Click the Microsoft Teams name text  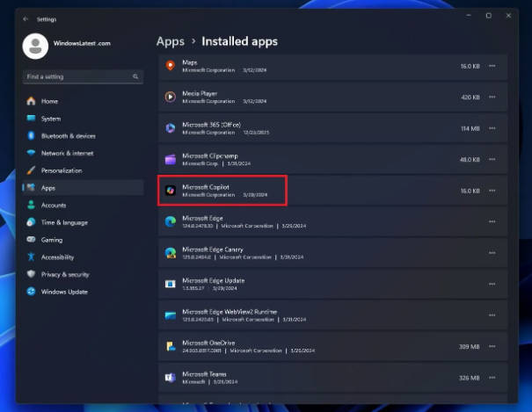[204, 374]
